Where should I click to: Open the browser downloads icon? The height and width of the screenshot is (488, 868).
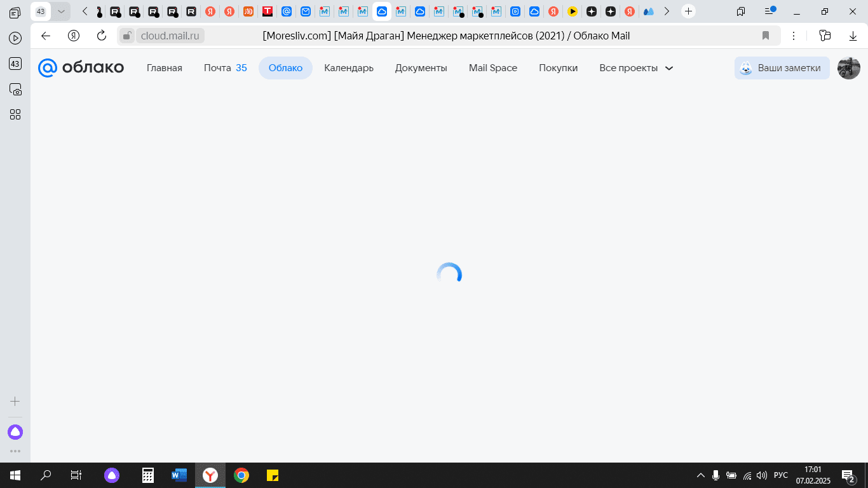click(851, 36)
